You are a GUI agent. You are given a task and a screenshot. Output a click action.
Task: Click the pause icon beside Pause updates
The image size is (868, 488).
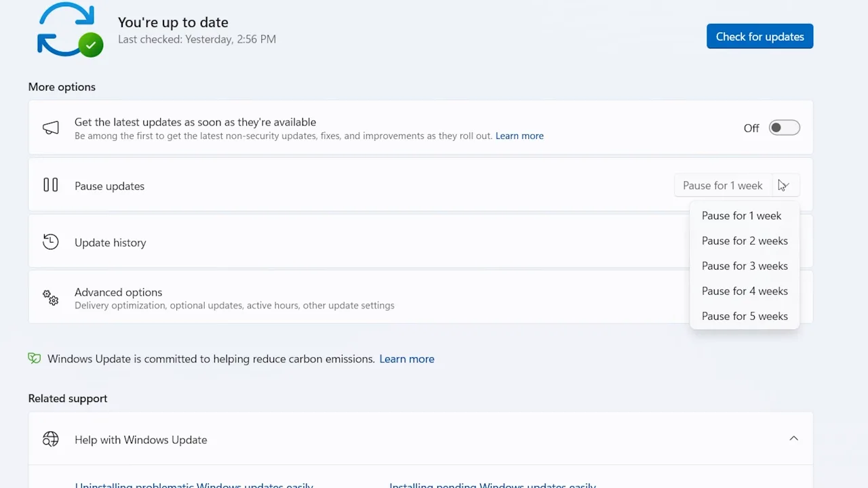[x=51, y=185]
